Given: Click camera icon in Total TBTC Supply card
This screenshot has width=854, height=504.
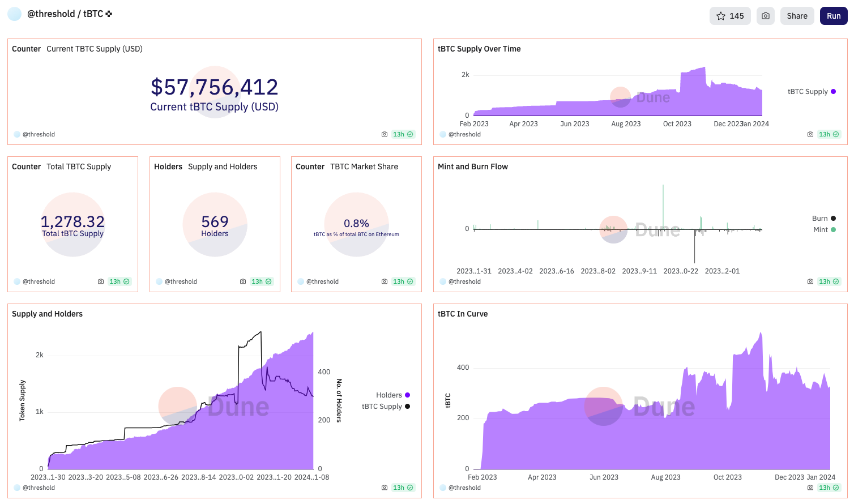Looking at the screenshot, I should tap(101, 281).
